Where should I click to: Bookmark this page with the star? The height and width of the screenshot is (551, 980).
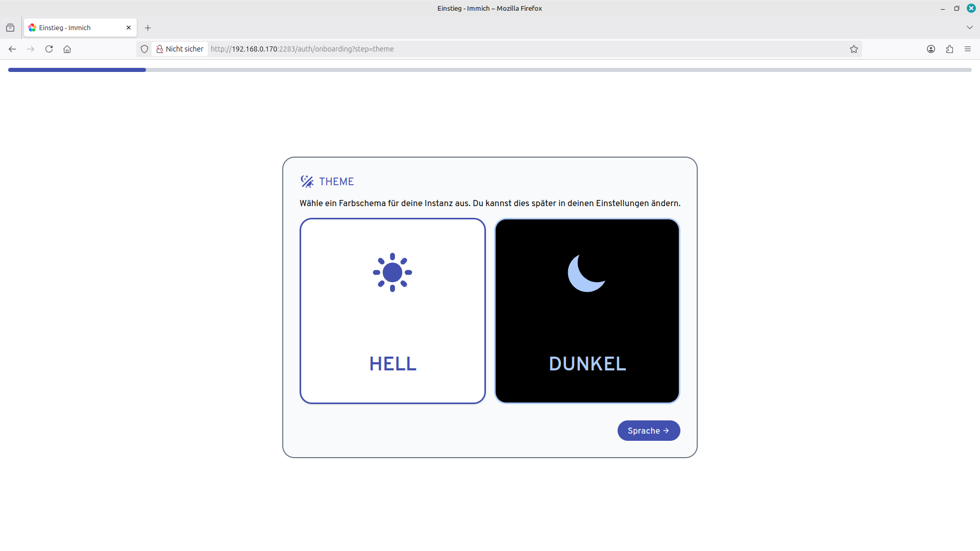[854, 49]
